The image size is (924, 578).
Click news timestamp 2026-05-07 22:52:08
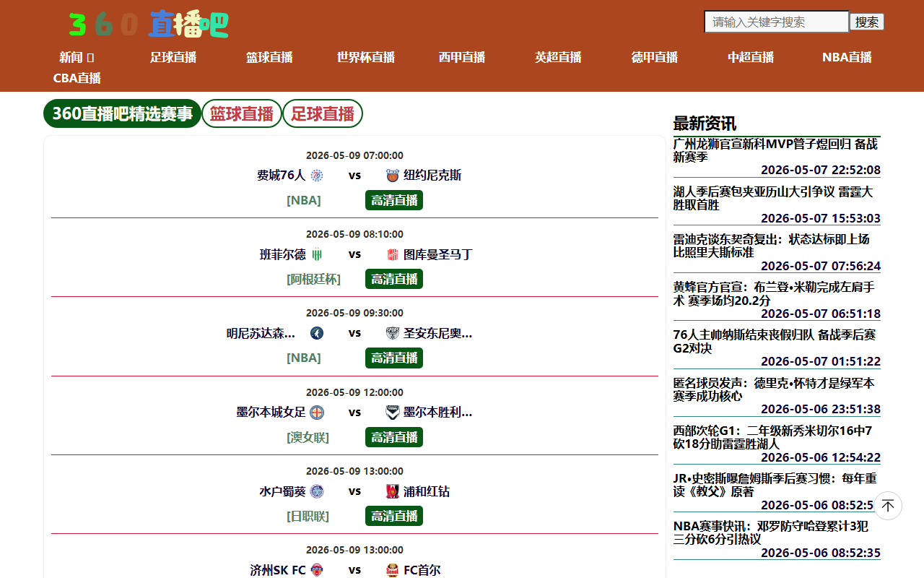[821, 170]
